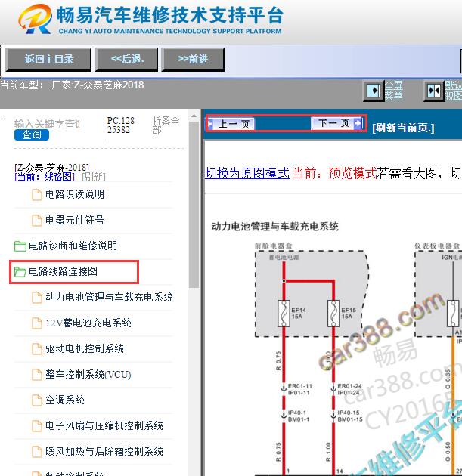This screenshot has height=476, width=462.
Task: Click the document icon beside 暖风加热与后除霜控制系统
Action: coord(37,451)
